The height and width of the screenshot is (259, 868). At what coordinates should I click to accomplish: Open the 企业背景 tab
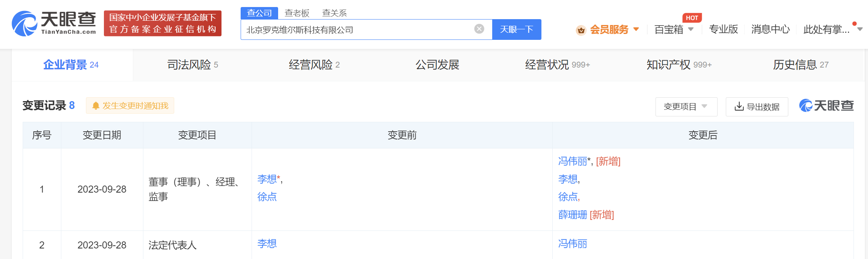[x=72, y=65]
